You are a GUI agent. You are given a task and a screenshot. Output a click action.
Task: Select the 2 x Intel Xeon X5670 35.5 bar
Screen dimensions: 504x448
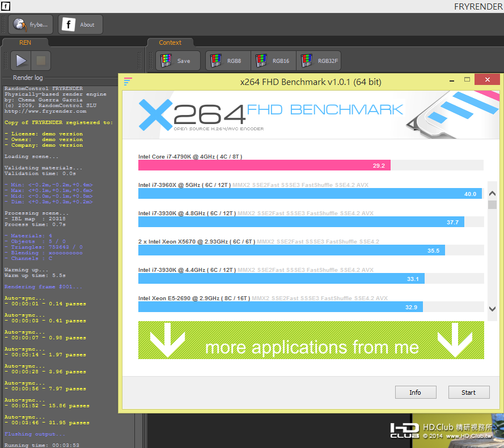[x=291, y=250]
